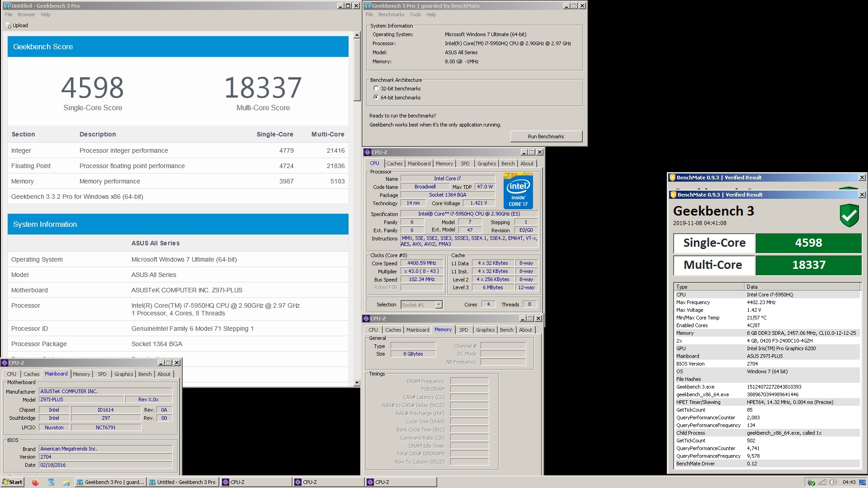
Task: Click the Geekbench icon in Untitled window title bar
Action: (7, 6)
